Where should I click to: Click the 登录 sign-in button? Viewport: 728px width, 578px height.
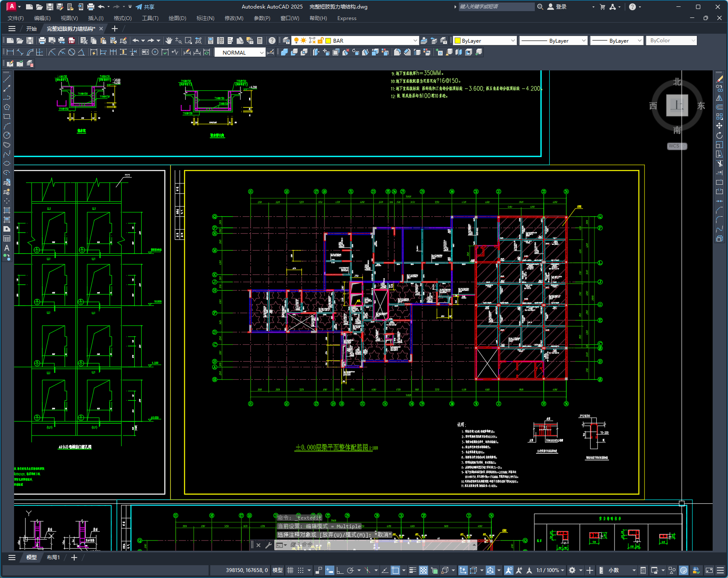coord(557,7)
